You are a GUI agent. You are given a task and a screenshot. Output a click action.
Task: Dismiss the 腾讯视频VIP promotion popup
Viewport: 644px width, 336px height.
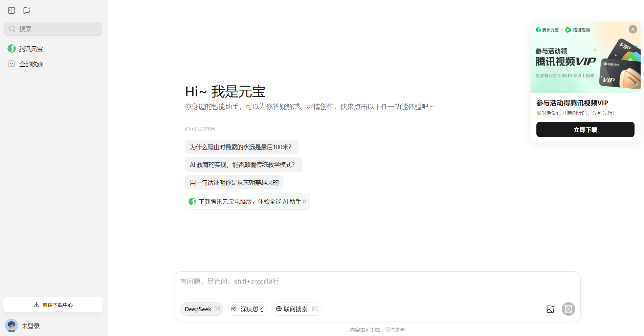632,29
